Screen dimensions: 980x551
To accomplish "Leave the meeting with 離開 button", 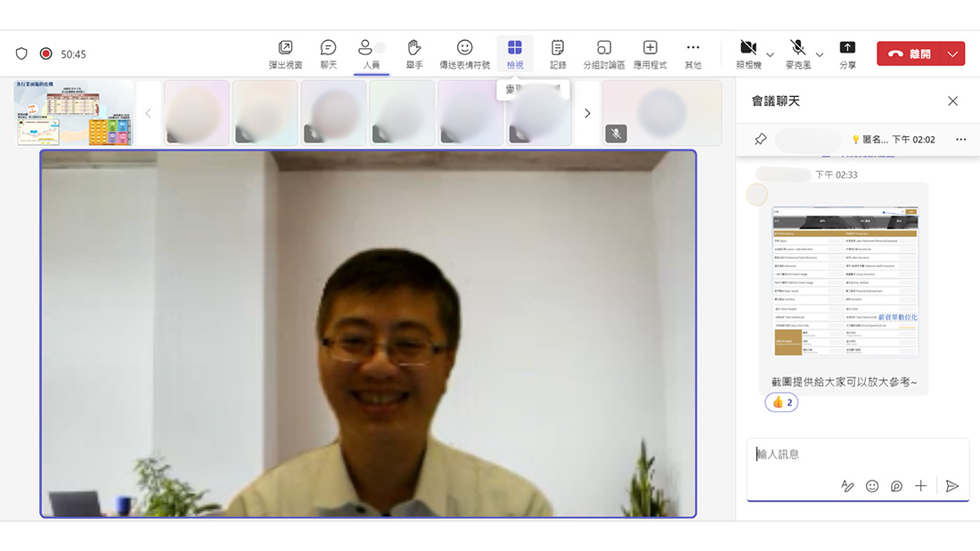I will coord(910,53).
